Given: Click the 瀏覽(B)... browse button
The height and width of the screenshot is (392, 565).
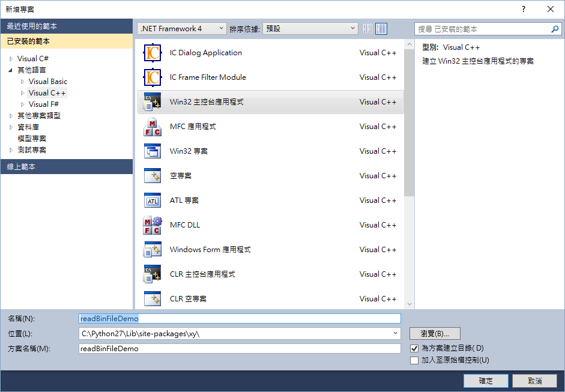Looking at the screenshot, I should pos(435,334).
